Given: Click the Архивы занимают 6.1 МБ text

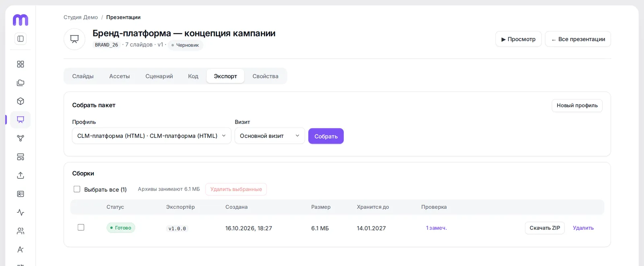Looking at the screenshot, I should click(x=169, y=189).
